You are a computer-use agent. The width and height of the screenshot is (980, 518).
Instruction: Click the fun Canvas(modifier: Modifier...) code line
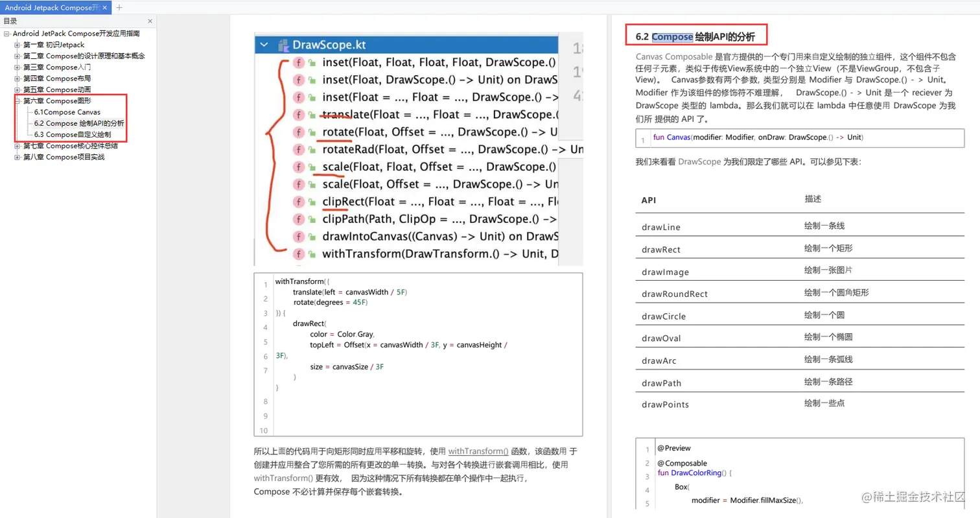pos(758,137)
